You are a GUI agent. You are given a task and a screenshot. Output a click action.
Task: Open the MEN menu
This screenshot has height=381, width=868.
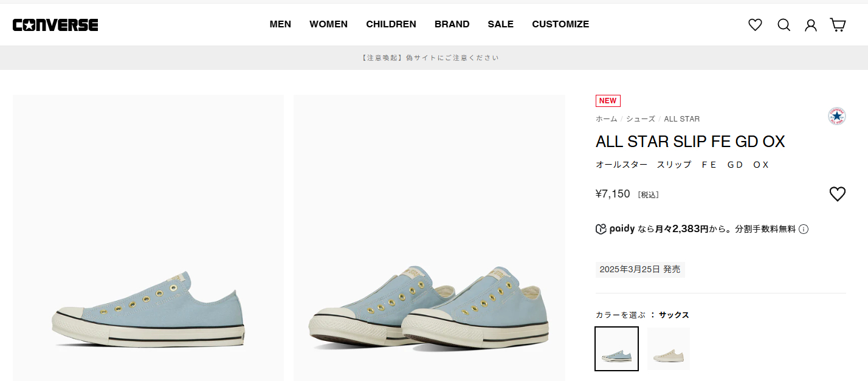(x=280, y=24)
